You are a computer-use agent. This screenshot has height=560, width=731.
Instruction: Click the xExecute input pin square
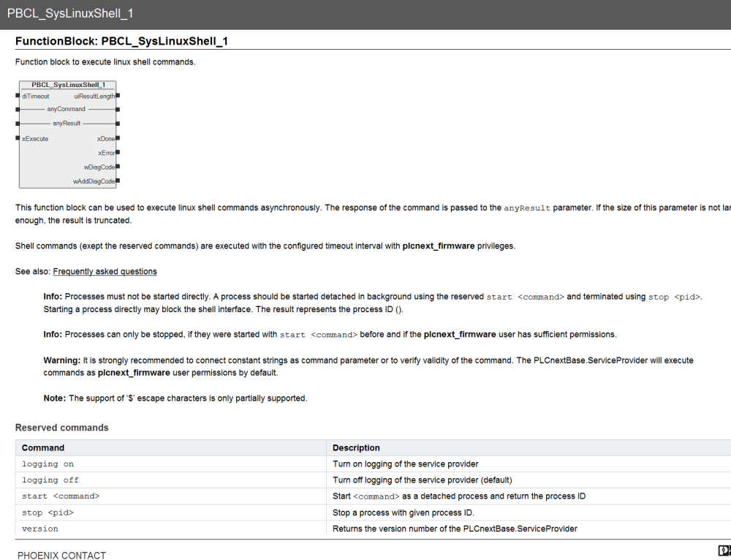pos(17,138)
